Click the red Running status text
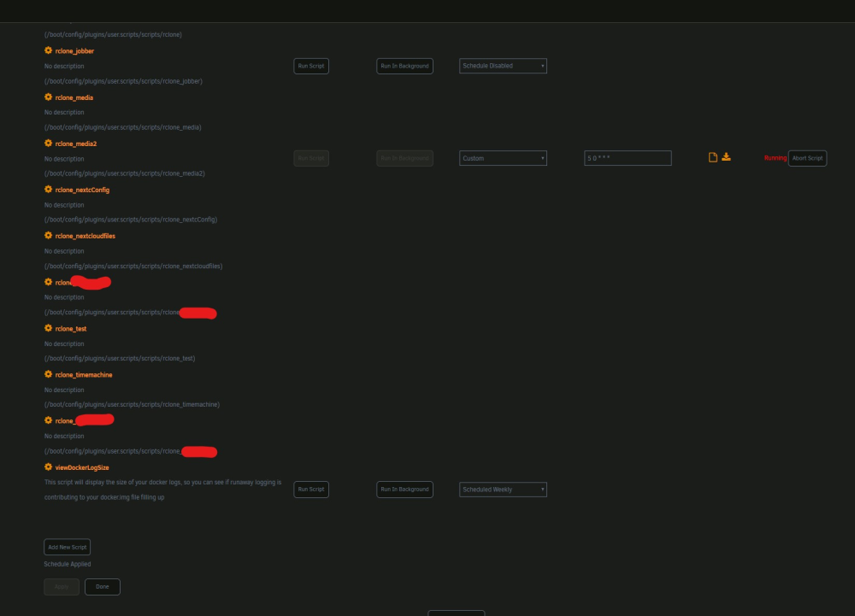 tap(775, 158)
